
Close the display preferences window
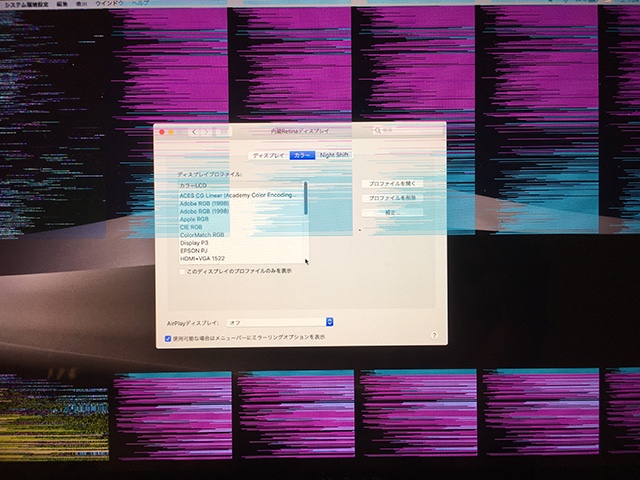(162, 132)
